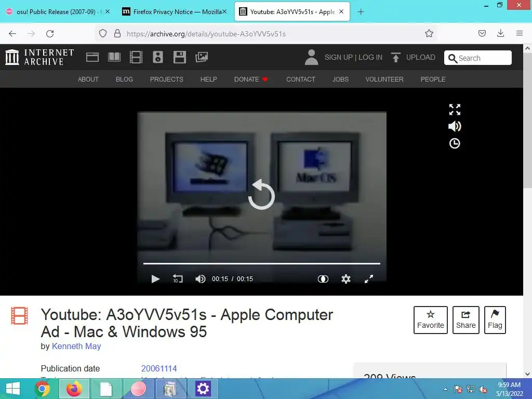Screen dimensions: 532x399
Task: Open the PROJECTS menu item
Action: click(x=167, y=79)
